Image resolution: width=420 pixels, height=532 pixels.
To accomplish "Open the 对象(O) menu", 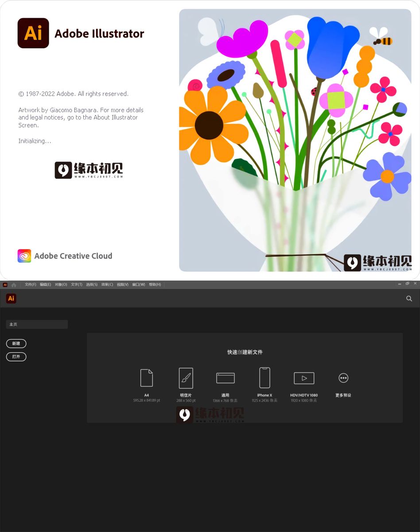I will click(61, 285).
